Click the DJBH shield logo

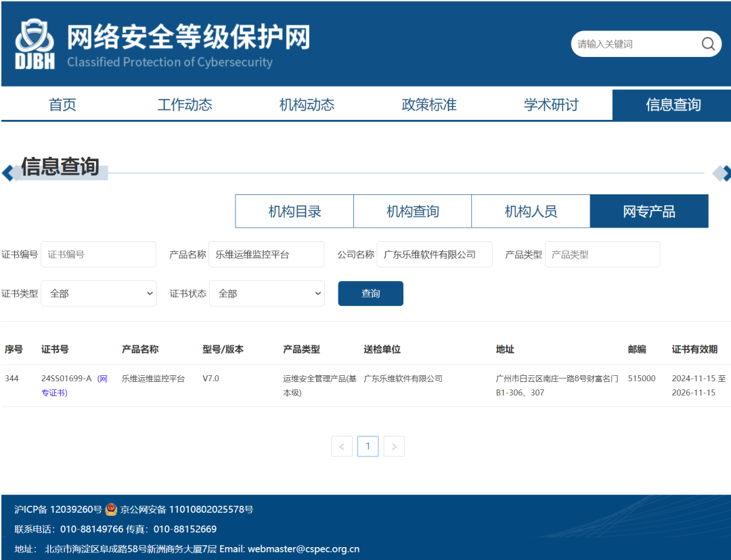[x=35, y=45]
